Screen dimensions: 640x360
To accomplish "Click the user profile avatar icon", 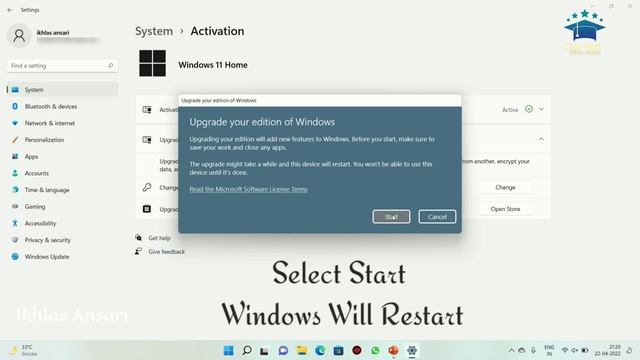I will tap(19, 36).
